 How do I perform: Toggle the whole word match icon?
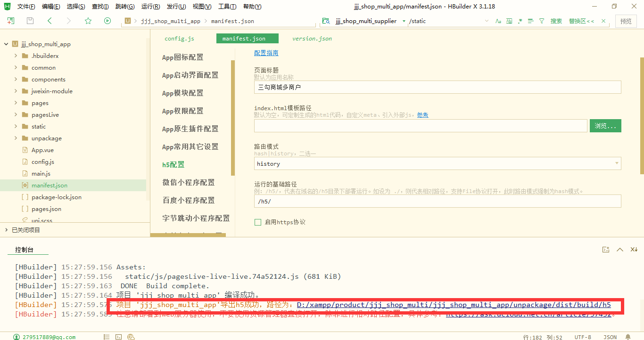coord(509,21)
